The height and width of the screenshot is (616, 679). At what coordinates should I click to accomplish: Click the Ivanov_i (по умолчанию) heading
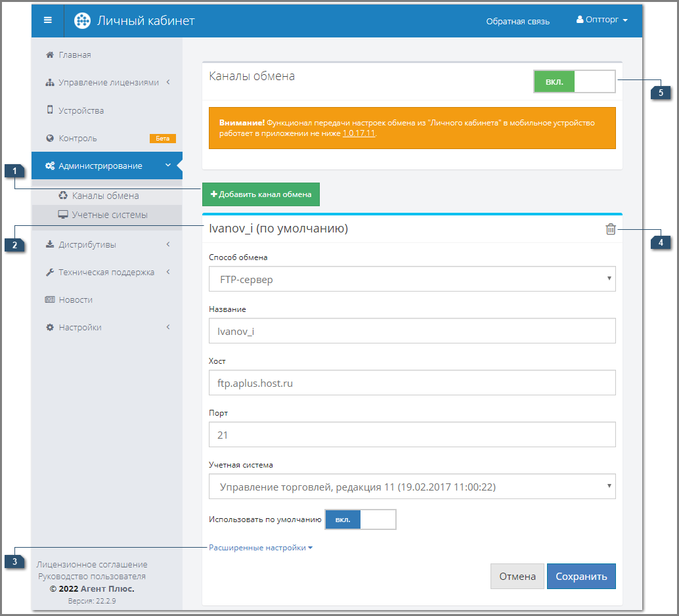coord(278,229)
